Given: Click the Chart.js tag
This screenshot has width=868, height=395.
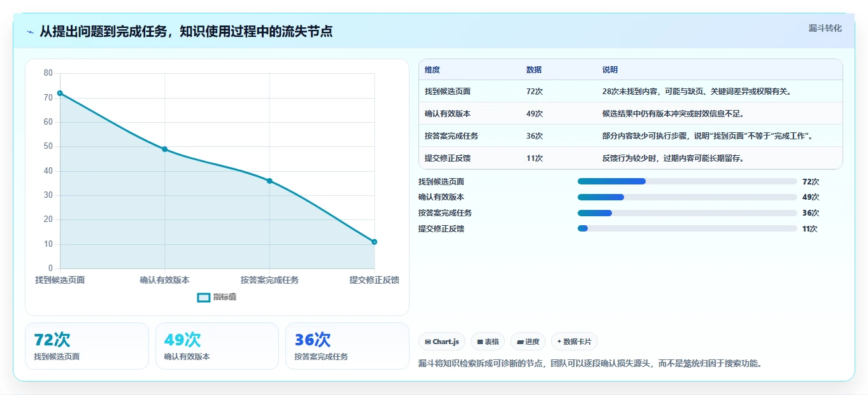Looking at the screenshot, I should [x=442, y=342].
